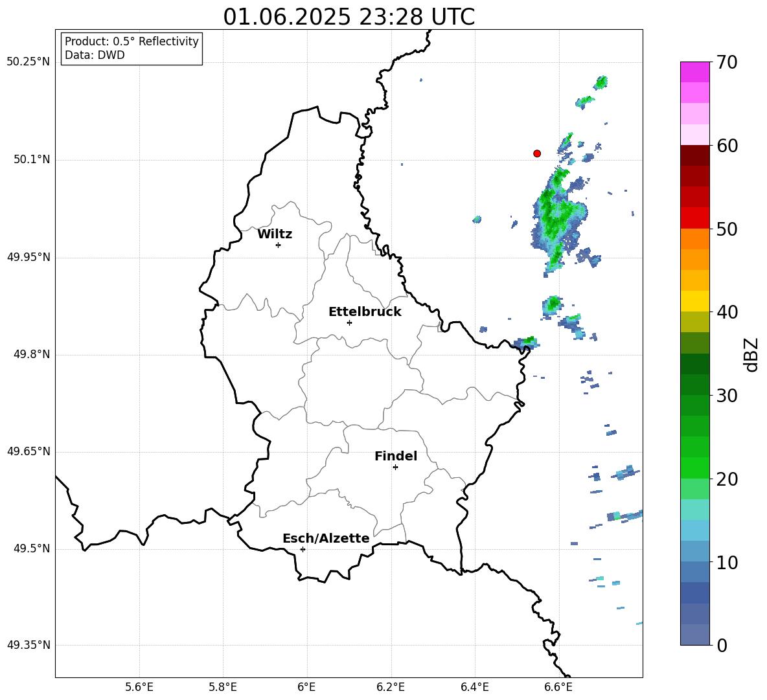This screenshot has height=700, width=767.
Task: Click the 6.2°E longitude label
Action: [391, 688]
